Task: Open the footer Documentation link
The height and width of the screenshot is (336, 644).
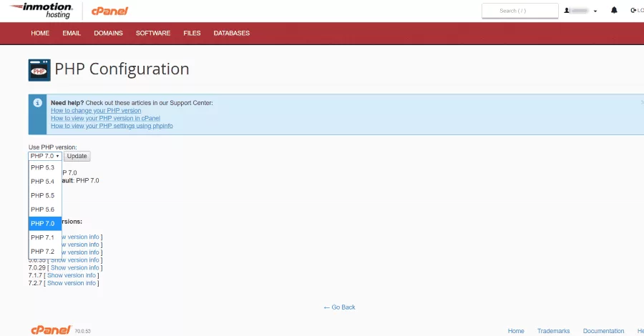Action: [604, 331]
